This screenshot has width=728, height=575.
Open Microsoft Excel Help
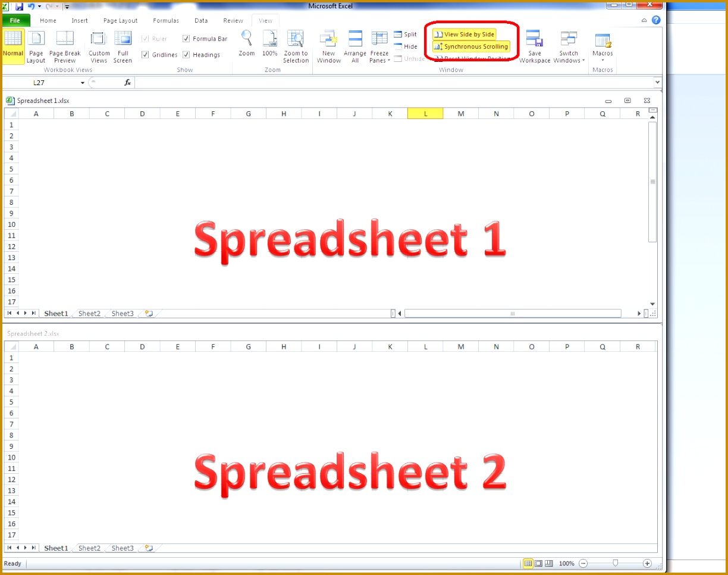point(656,20)
